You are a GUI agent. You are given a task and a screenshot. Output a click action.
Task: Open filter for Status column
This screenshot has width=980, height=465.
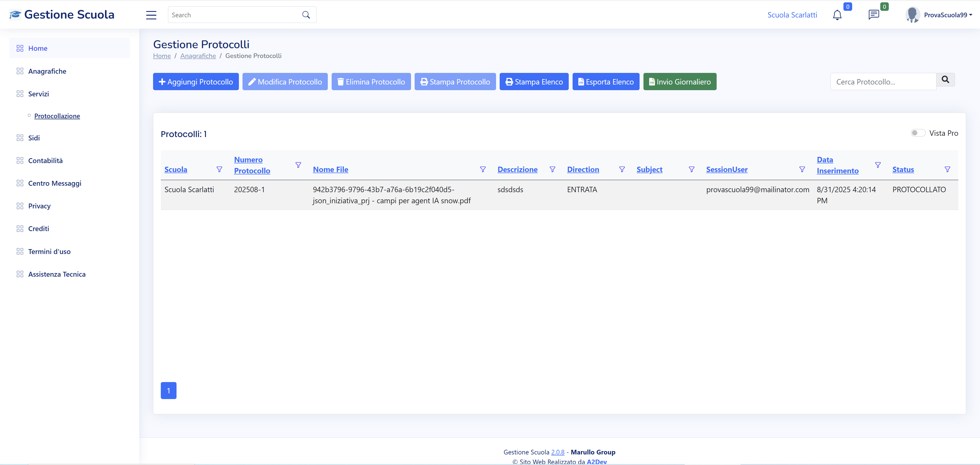pos(947,169)
